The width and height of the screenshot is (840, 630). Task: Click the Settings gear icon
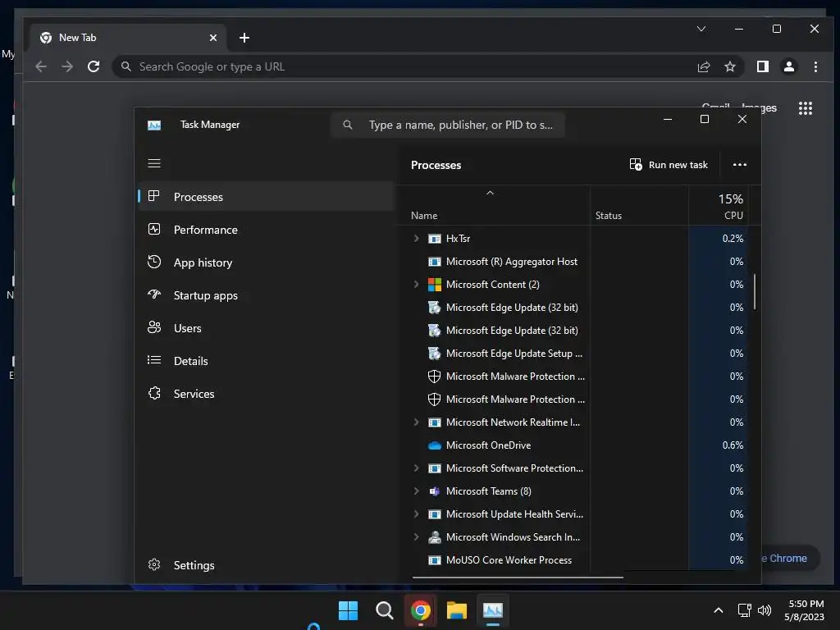coord(153,564)
